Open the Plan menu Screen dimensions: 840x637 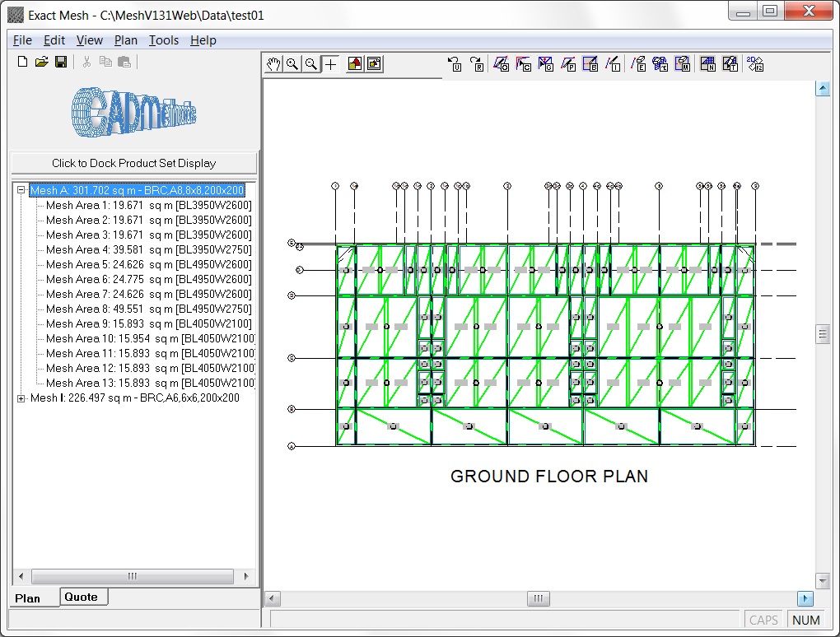(126, 40)
